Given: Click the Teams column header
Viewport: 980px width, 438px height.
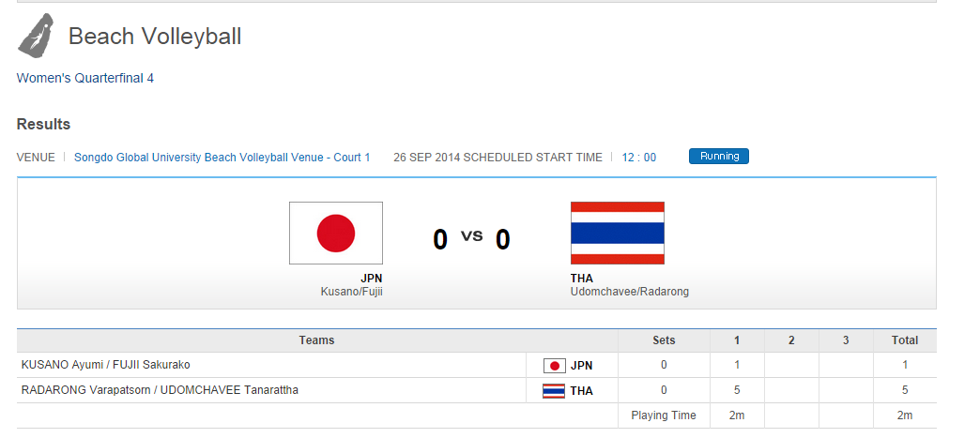Looking at the screenshot, I should [316, 340].
